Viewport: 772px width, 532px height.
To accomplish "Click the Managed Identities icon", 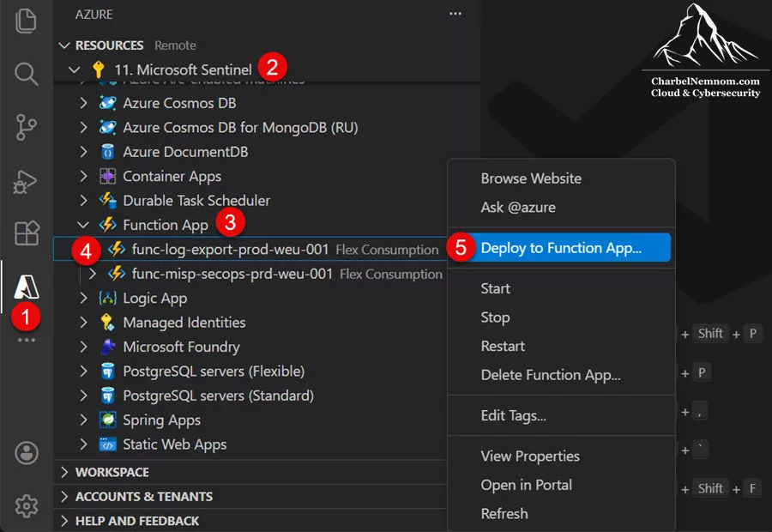I will 108,322.
